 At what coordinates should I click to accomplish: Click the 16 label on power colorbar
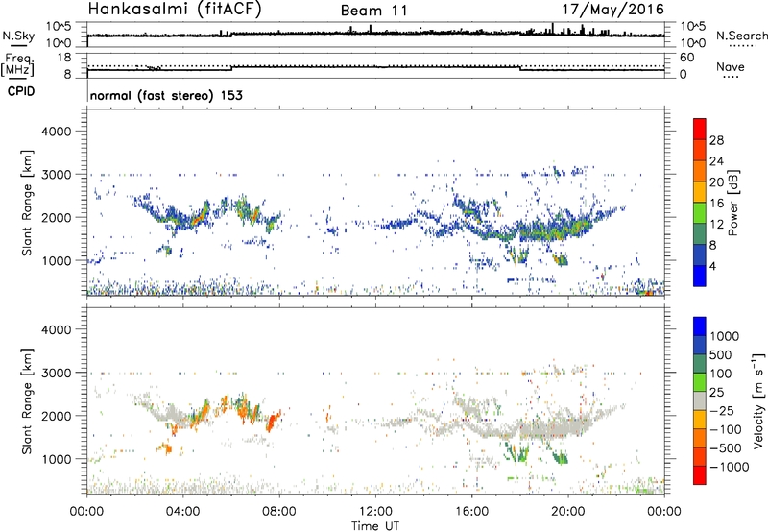pos(716,204)
